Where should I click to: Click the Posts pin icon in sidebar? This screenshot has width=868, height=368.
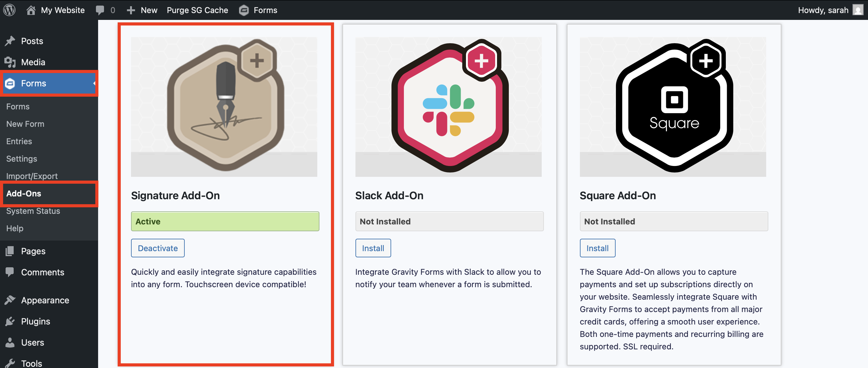(x=10, y=41)
